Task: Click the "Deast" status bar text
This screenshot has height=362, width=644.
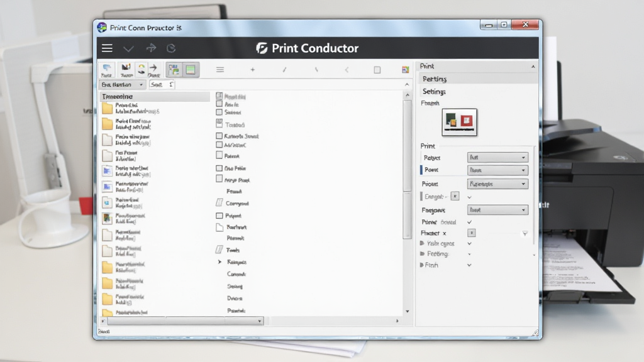Action: [104, 331]
